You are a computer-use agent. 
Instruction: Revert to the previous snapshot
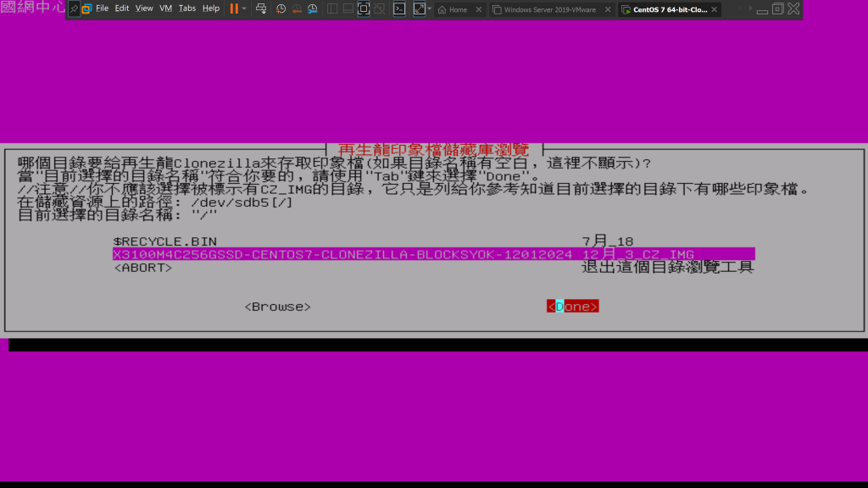click(x=297, y=8)
